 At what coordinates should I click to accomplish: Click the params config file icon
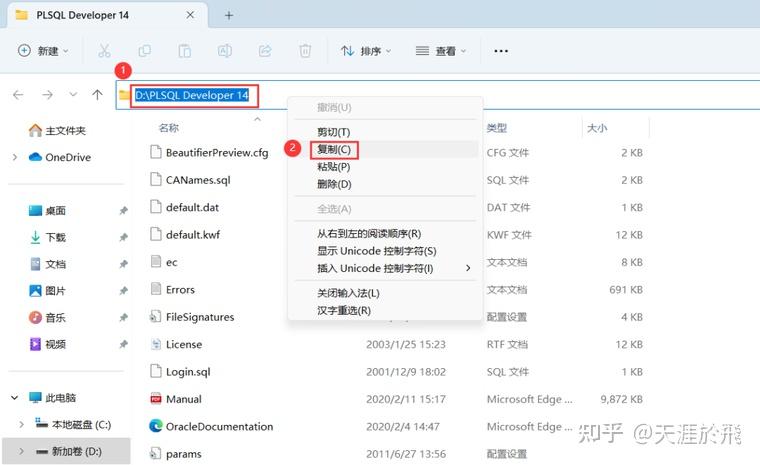(x=156, y=453)
